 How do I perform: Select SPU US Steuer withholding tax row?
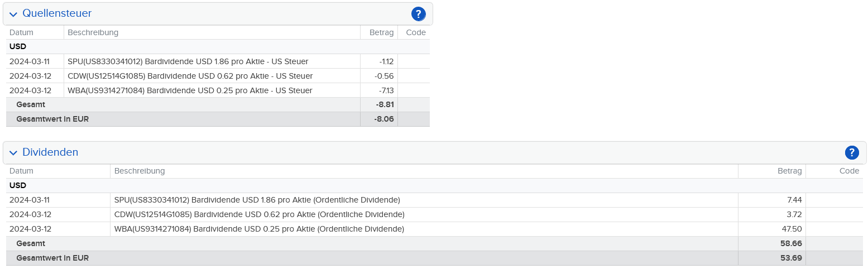tap(188, 61)
